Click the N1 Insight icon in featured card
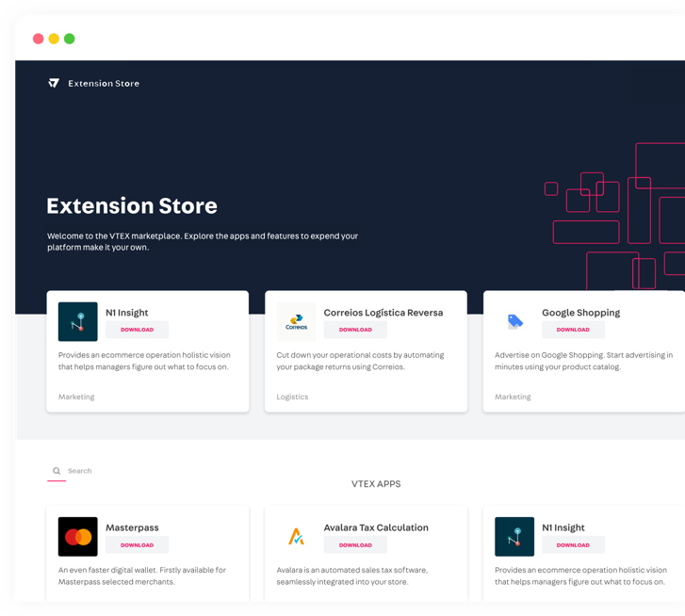 tap(78, 321)
